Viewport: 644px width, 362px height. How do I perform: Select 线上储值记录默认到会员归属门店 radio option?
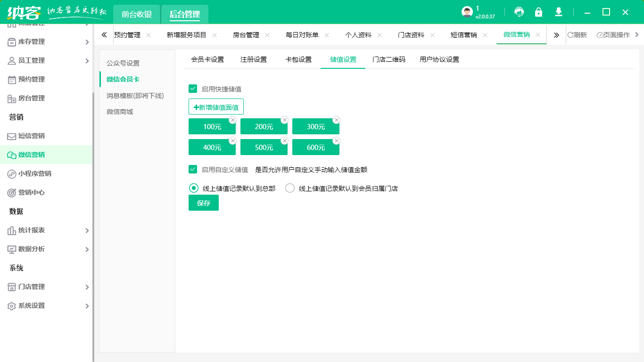pos(289,188)
